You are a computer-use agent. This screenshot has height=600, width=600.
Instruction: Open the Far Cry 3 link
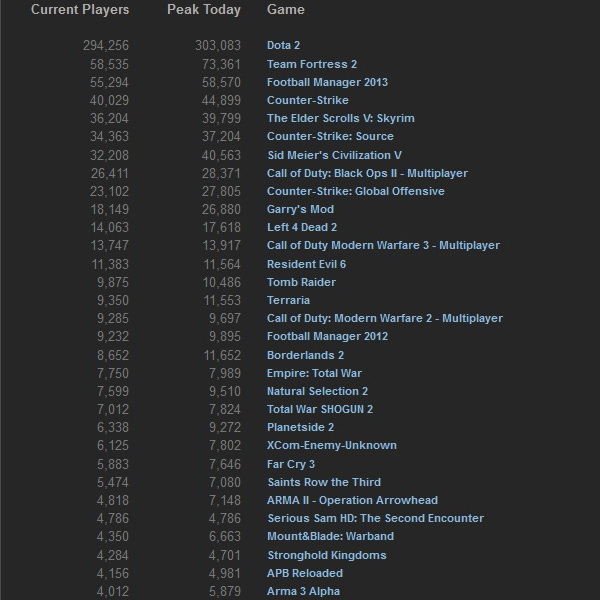point(291,464)
